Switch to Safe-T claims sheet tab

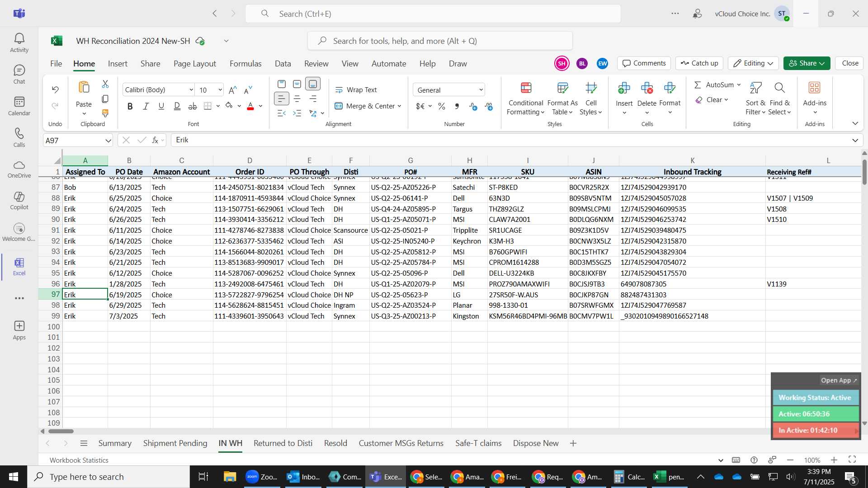point(478,443)
